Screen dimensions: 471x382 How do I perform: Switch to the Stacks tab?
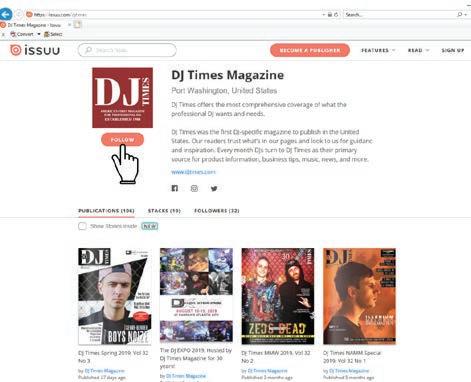164,211
